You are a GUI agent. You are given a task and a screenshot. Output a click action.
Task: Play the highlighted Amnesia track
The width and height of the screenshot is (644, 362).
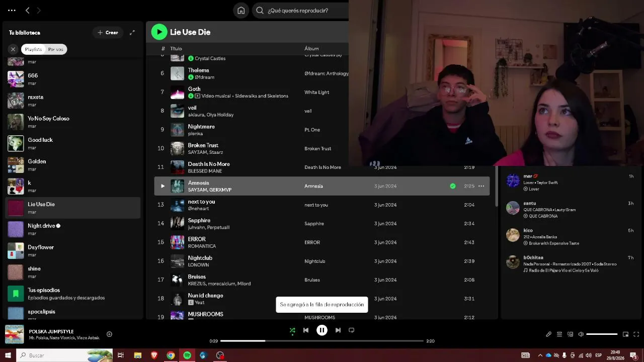click(x=163, y=186)
